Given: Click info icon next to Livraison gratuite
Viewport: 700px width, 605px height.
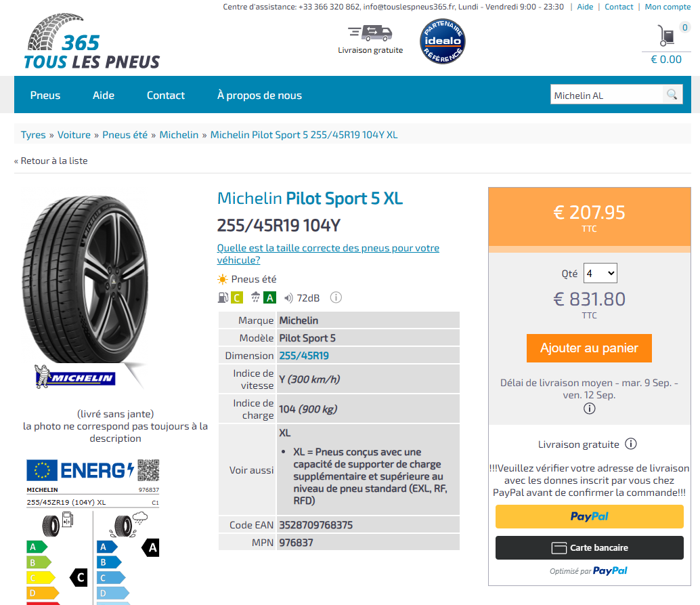Looking at the screenshot, I should 630,444.
